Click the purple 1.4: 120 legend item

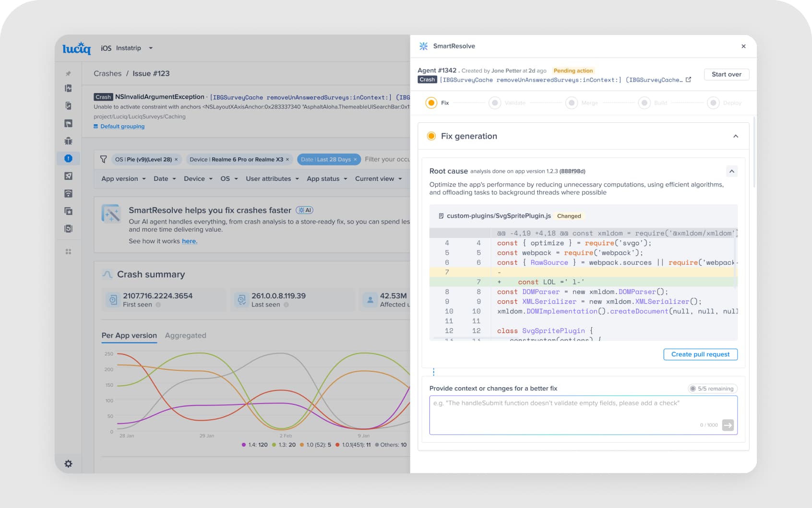(x=255, y=445)
